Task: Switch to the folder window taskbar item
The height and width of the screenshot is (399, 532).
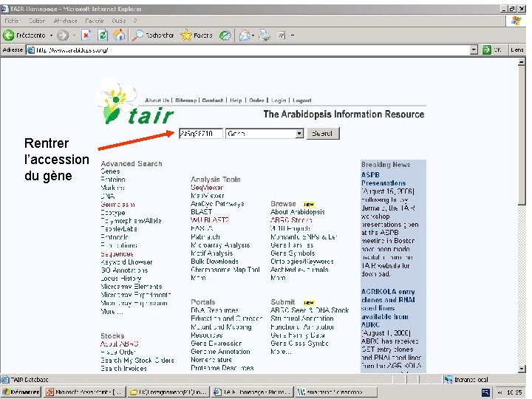Action: (x=168, y=392)
